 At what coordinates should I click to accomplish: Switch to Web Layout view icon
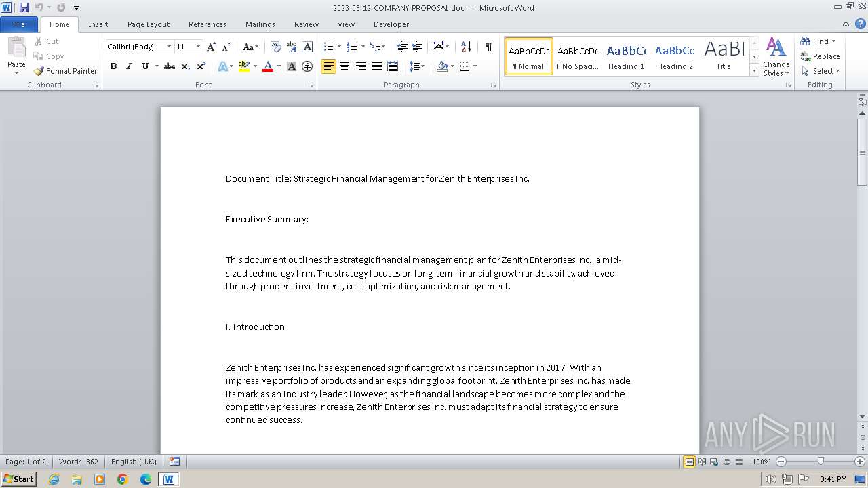pos(713,462)
